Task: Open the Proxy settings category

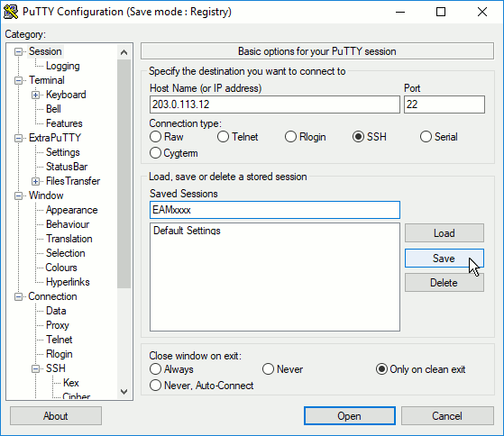Action: (57, 325)
